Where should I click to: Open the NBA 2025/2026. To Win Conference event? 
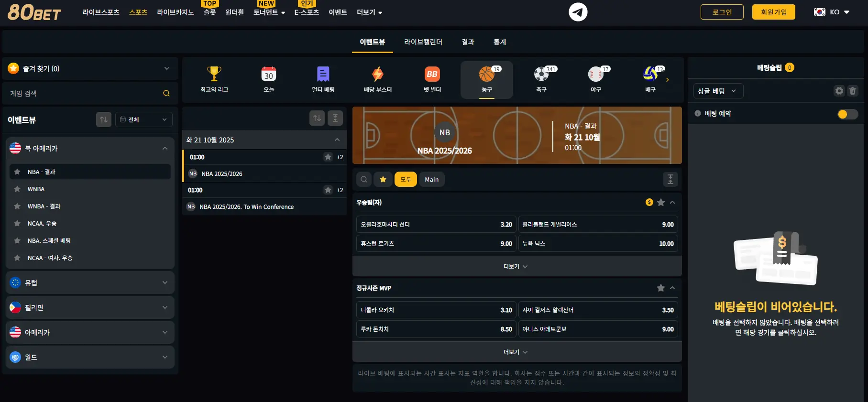(x=264, y=206)
